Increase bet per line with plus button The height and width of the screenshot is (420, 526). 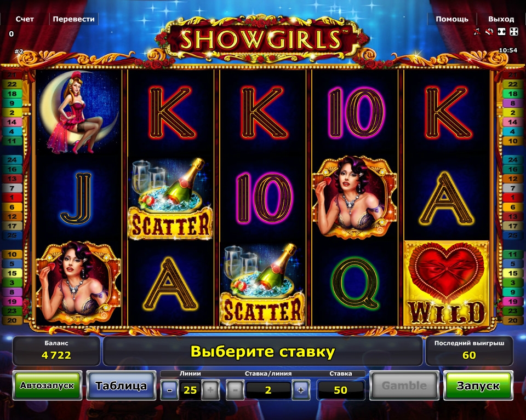pos(301,390)
